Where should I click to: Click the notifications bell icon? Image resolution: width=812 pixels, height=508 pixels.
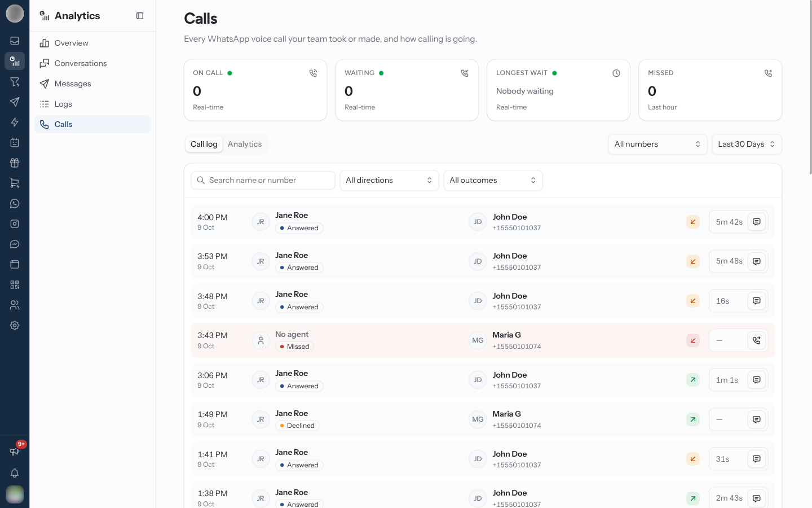coord(15,473)
